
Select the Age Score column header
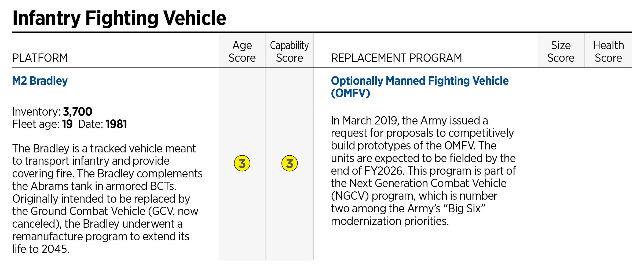pos(242,51)
